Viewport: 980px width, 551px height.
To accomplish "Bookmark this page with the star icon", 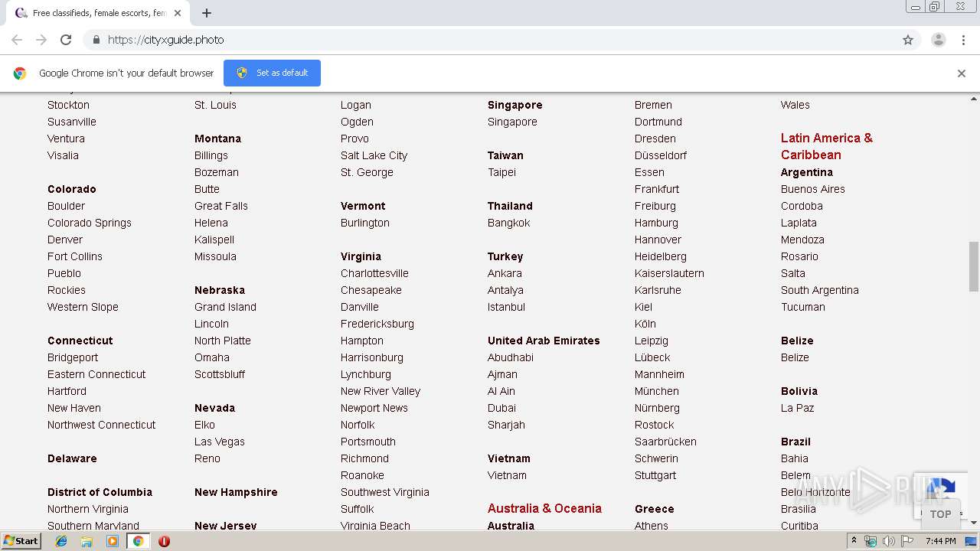I will tap(908, 40).
